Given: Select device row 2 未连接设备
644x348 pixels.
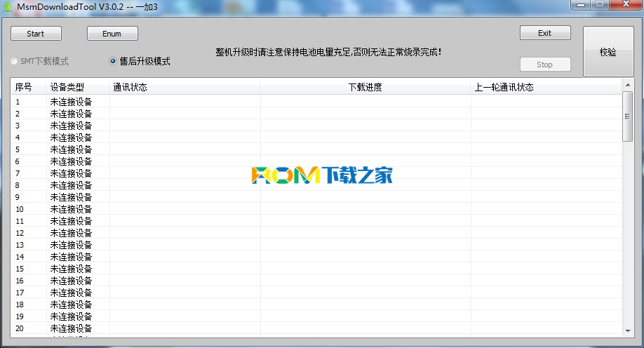Looking at the screenshot, I should (316, 114).
